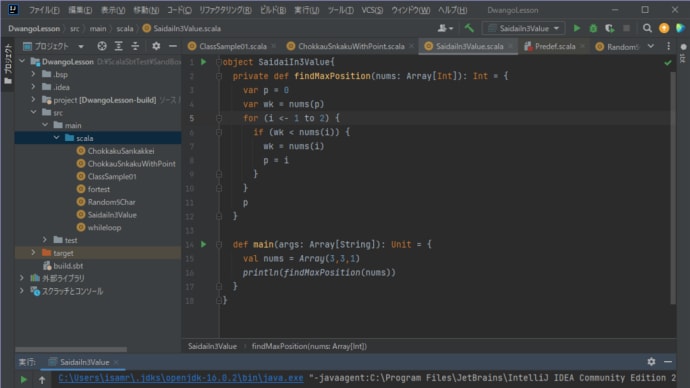Screen dimensions: 690x388
Task: Start debugging with the bug icon
Action: pos(593,28)
